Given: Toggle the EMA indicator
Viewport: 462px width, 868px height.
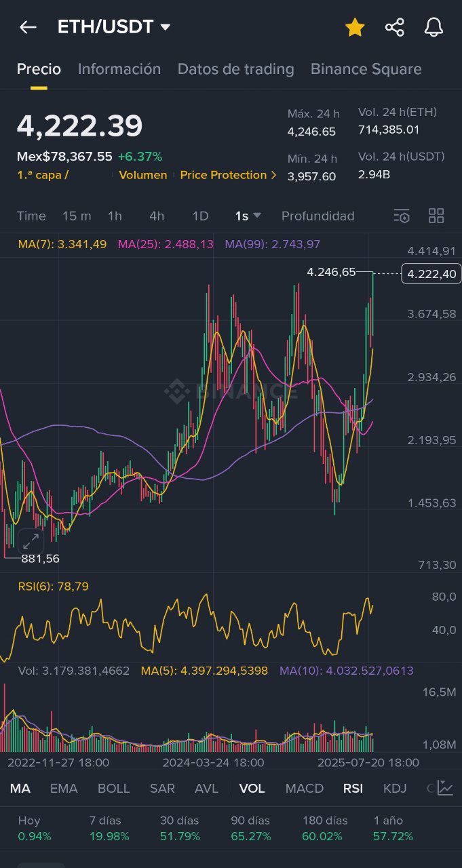Looking at the screenshot, I should 64,788.
